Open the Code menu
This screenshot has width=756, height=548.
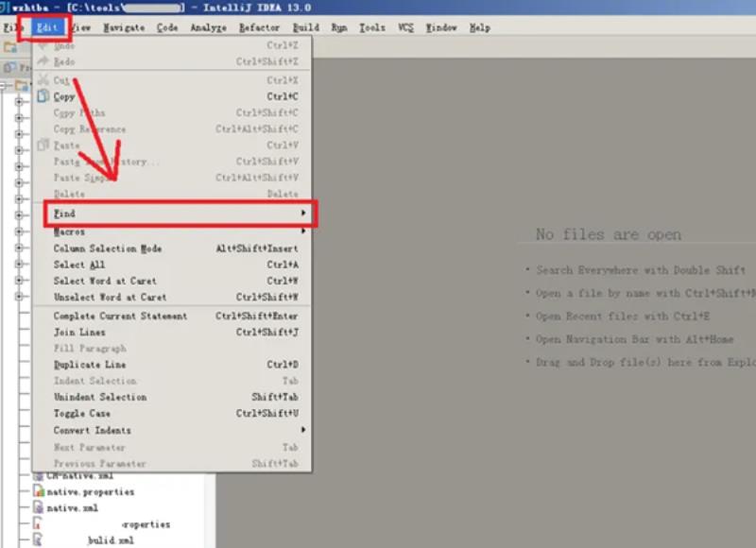click(167, 27)
